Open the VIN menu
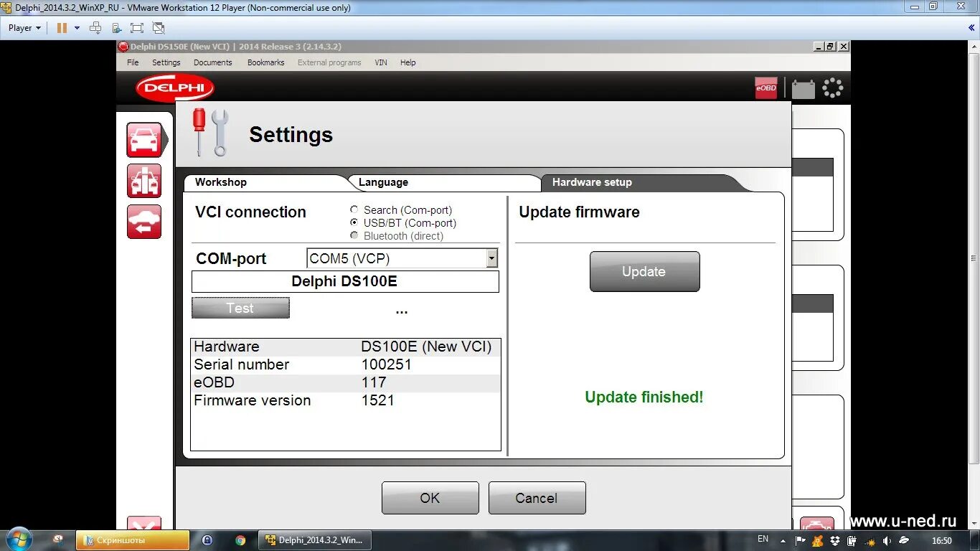Screen dimensions: 980x551 click(381, 62)
